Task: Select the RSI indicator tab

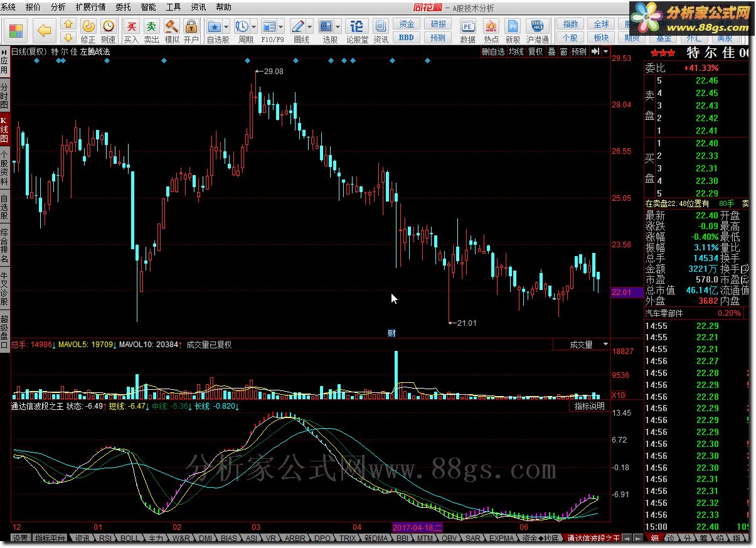Action: tap(105, 539)
